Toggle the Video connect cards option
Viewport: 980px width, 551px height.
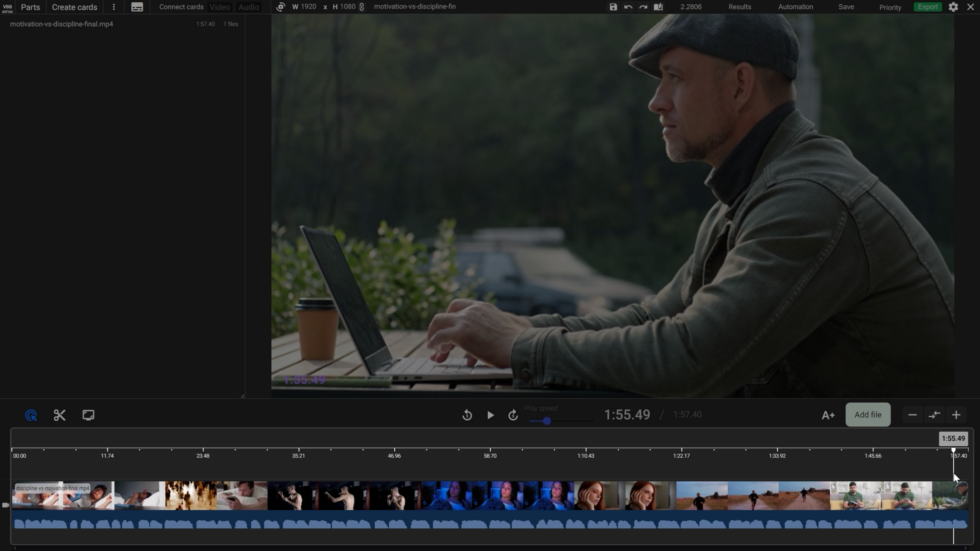click(220, 7)
